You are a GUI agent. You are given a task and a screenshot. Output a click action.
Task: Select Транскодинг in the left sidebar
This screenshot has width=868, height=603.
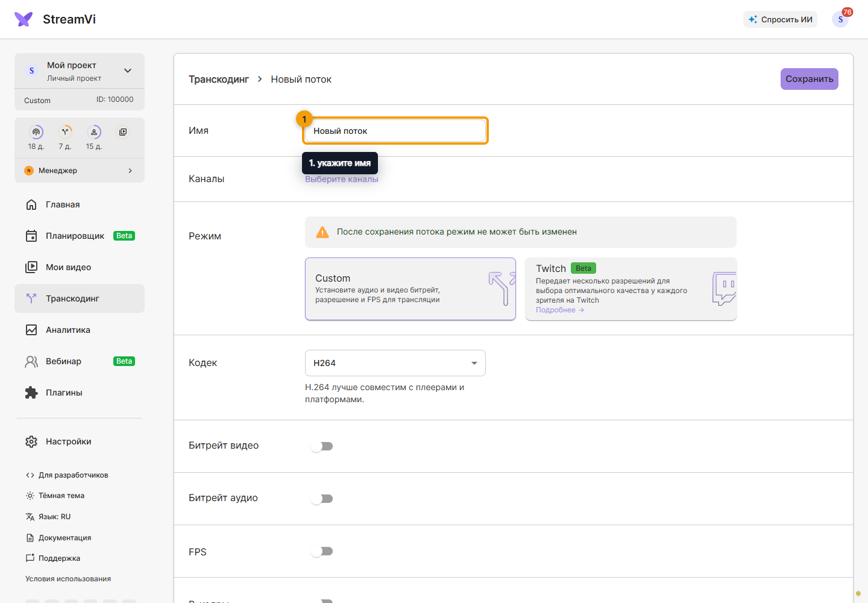[x=80, y=298]
